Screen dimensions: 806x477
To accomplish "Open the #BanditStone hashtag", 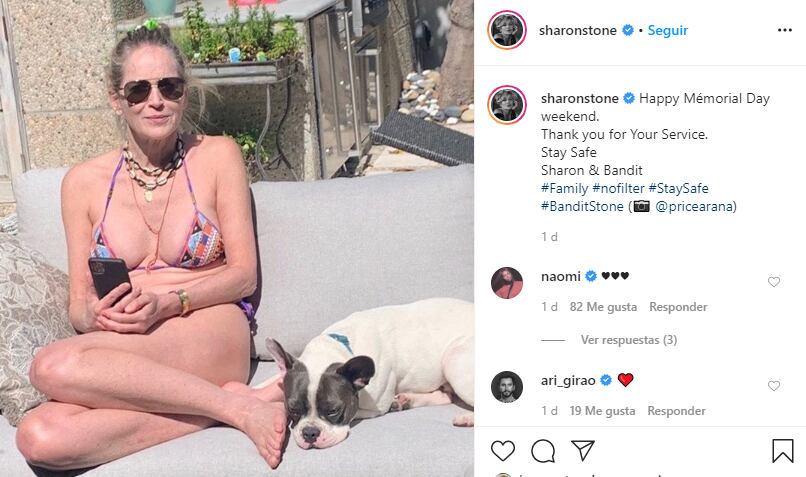I will (x=582, y=207).
